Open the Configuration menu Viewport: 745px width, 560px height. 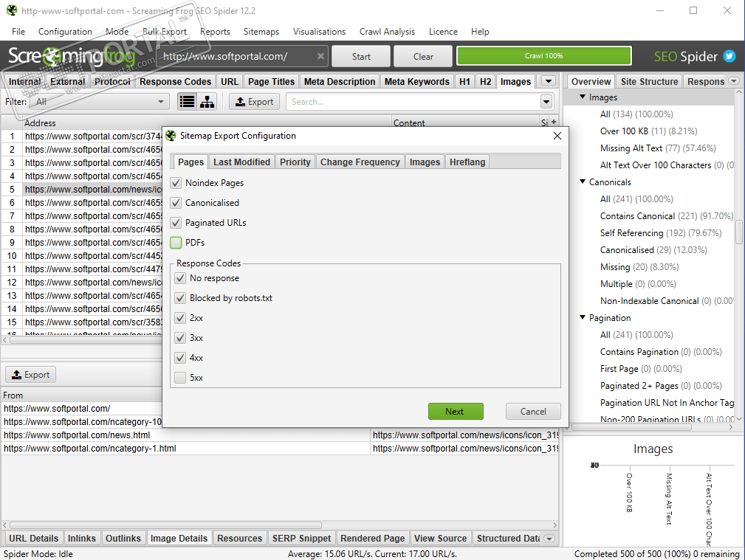[x=65, y=31]
